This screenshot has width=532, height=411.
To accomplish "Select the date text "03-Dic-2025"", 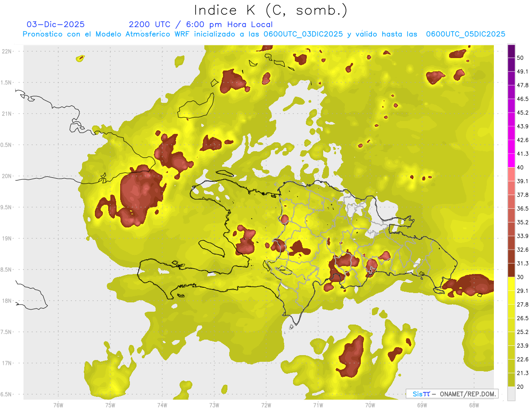I will 55,24.
